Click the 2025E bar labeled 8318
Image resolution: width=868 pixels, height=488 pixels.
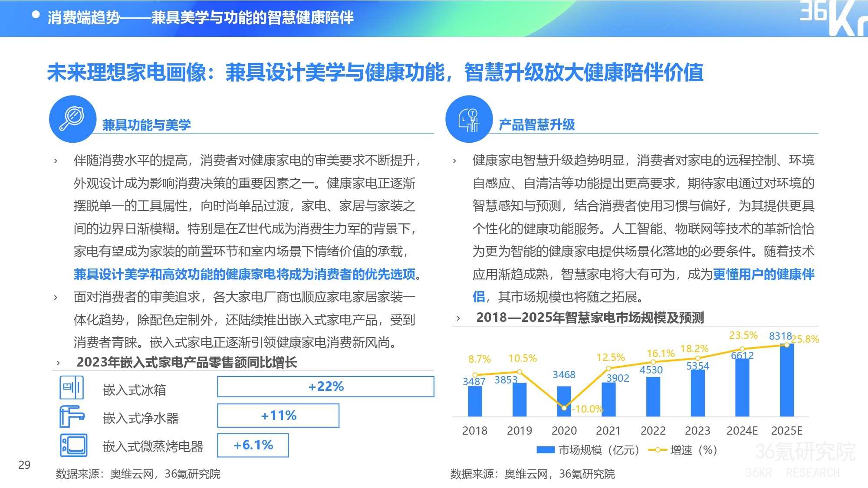point(787,380)
